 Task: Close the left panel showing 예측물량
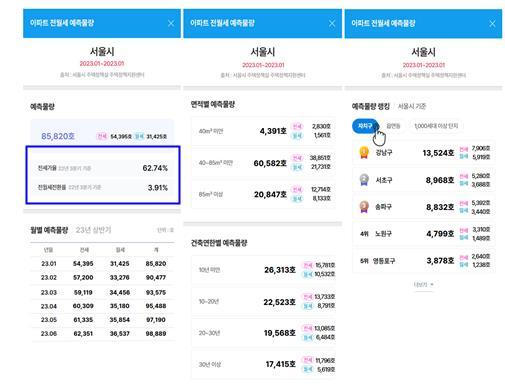tap(171, 23)
